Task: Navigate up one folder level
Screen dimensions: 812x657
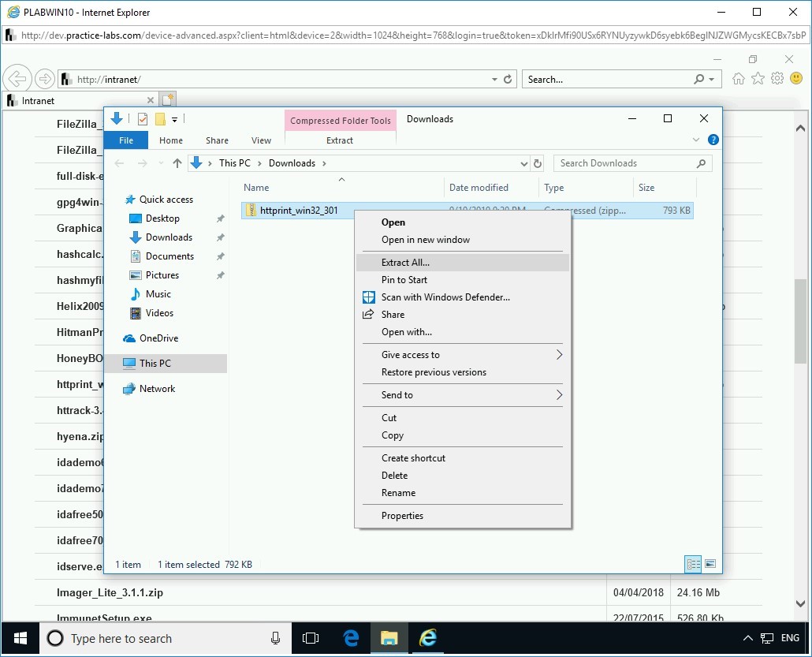Action: tap(177, 162)
